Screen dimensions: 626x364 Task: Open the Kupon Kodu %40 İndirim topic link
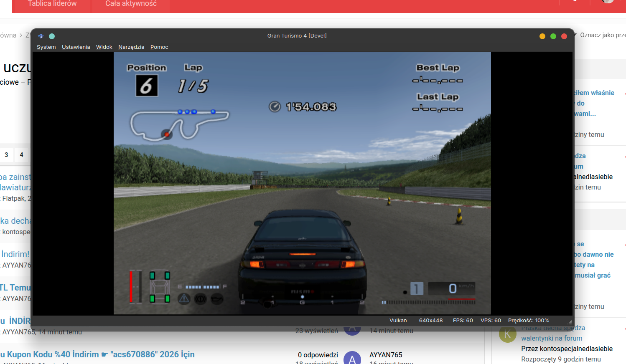(97, 354)
